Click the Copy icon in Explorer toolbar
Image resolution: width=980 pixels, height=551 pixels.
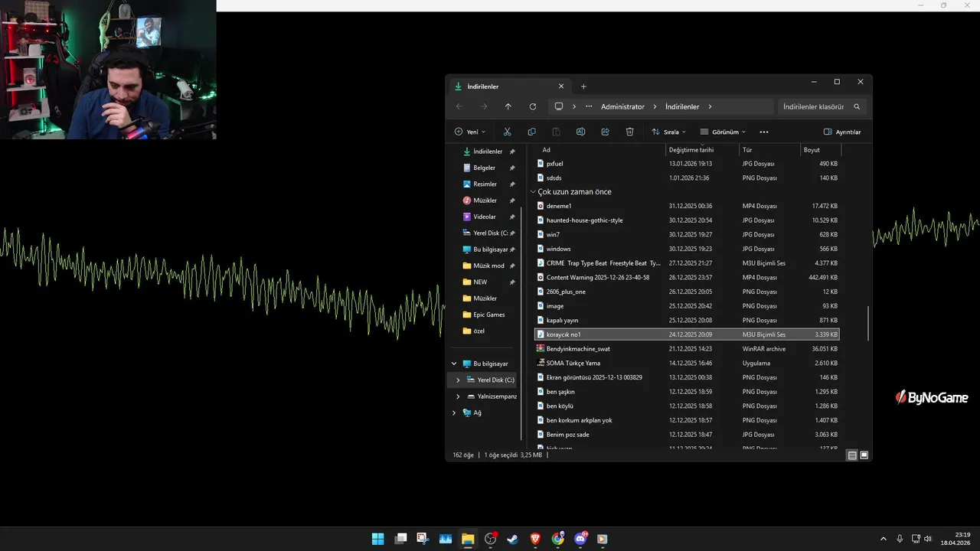coord(531,132)
